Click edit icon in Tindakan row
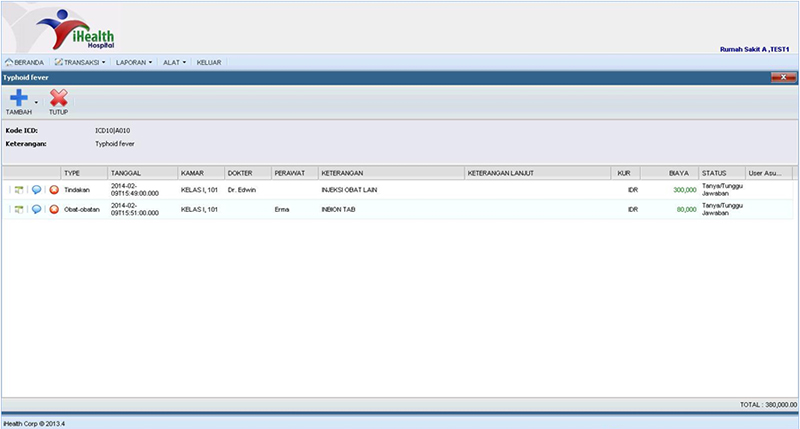Viewport: 800px width, 429px height. (19, 189)
